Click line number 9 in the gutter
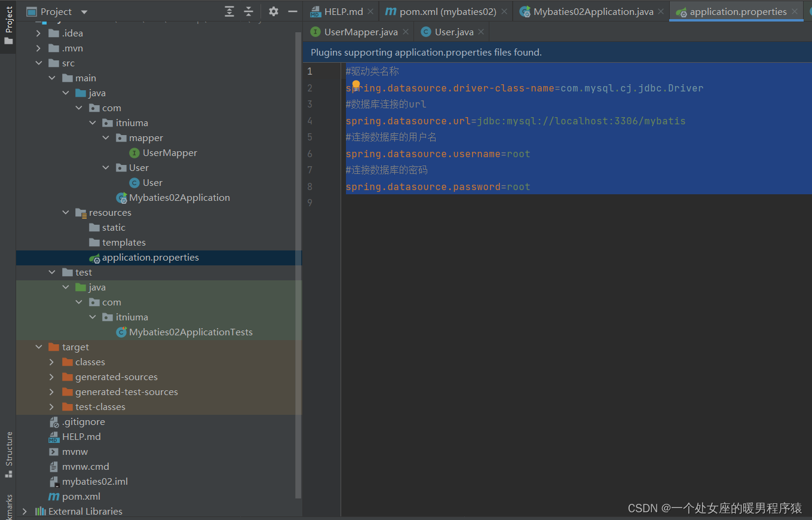812x520 pixels. pyautogui.click(x=310, y=203)
